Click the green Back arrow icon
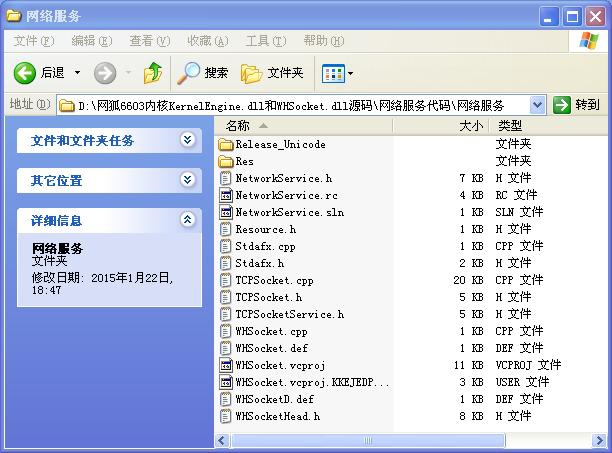612x453 pixels. [x=25, y=73]
